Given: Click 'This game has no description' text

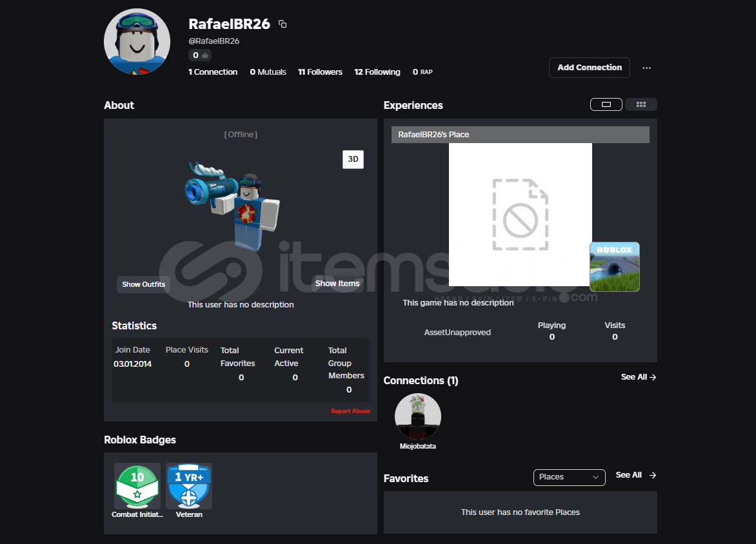Looking at the screenshot, I should (458, 303).
